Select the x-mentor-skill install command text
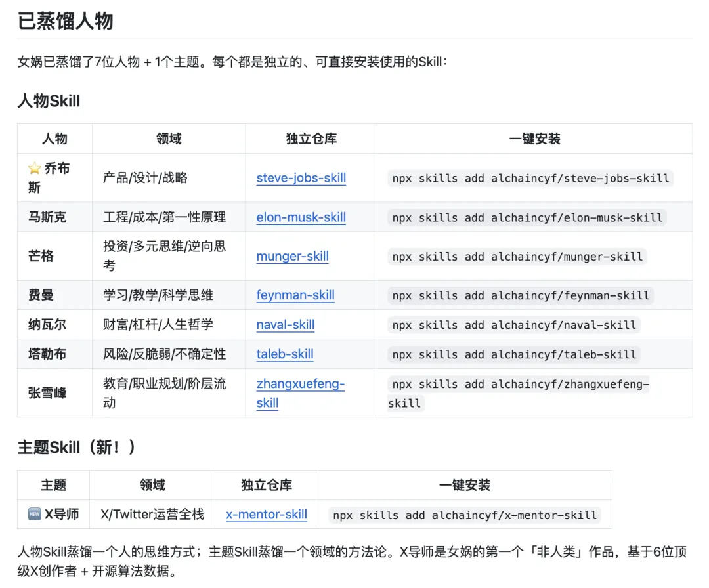Image resolution: width=709 pixels, height=588 pixels. [x=466, y=514]
